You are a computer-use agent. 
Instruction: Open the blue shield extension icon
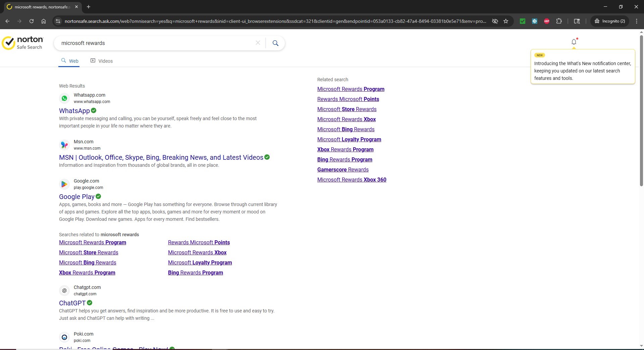tap(535, 21)
